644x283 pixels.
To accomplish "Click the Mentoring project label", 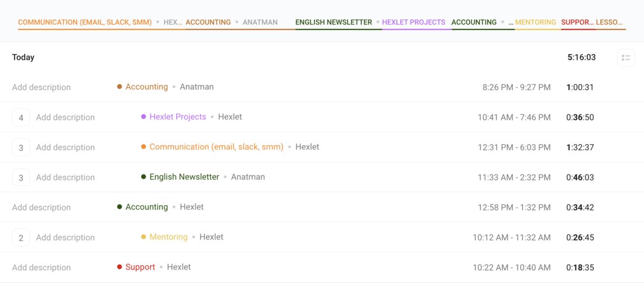I will tap(169, 237).
